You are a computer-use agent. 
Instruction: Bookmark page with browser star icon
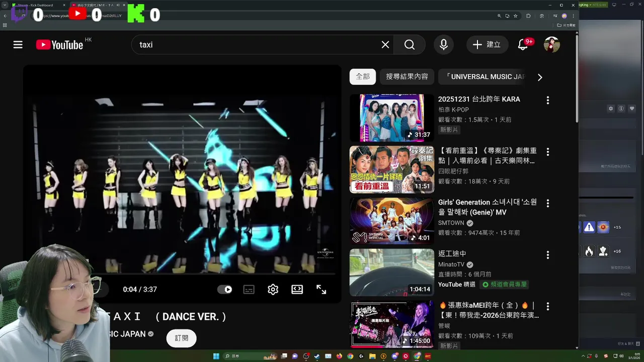point(515,16)
